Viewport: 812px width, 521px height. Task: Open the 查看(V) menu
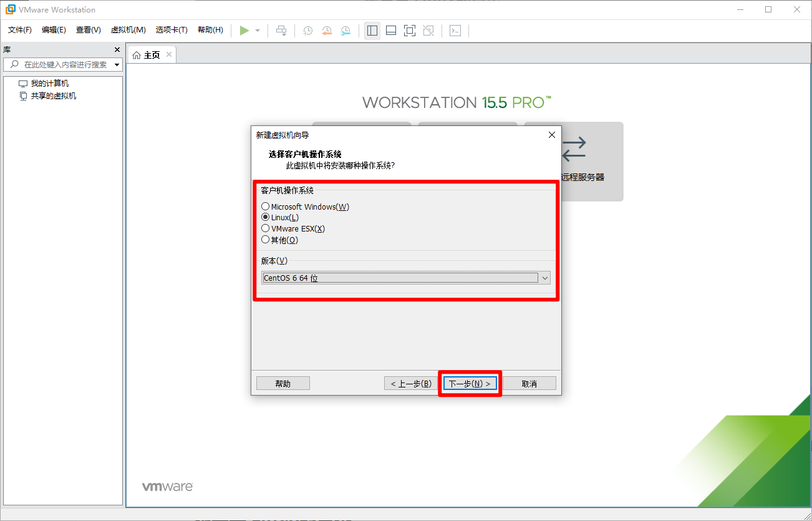tap(89, 30)
